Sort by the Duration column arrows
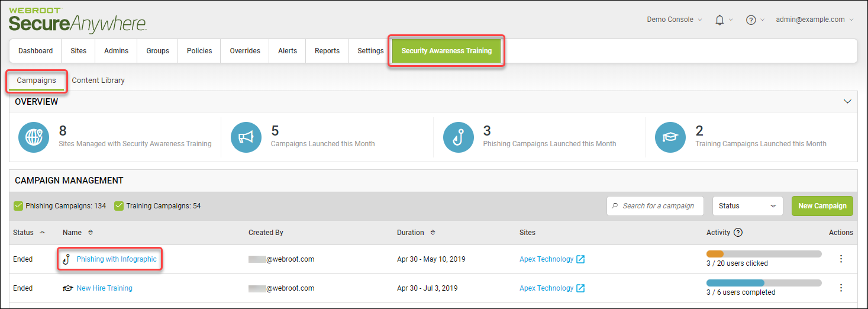The height and width of the screenshot is (309, 868). coord(433,233)
